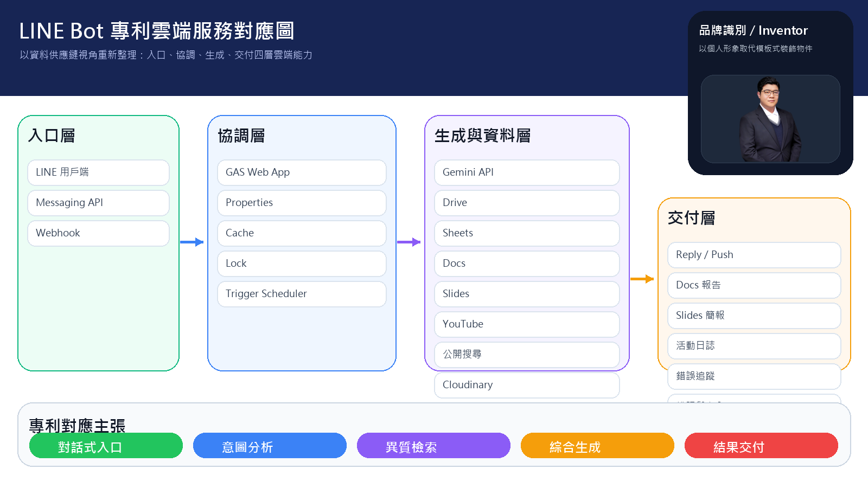
Task: Select the 活動日誌 item
Action: [754, 346]
